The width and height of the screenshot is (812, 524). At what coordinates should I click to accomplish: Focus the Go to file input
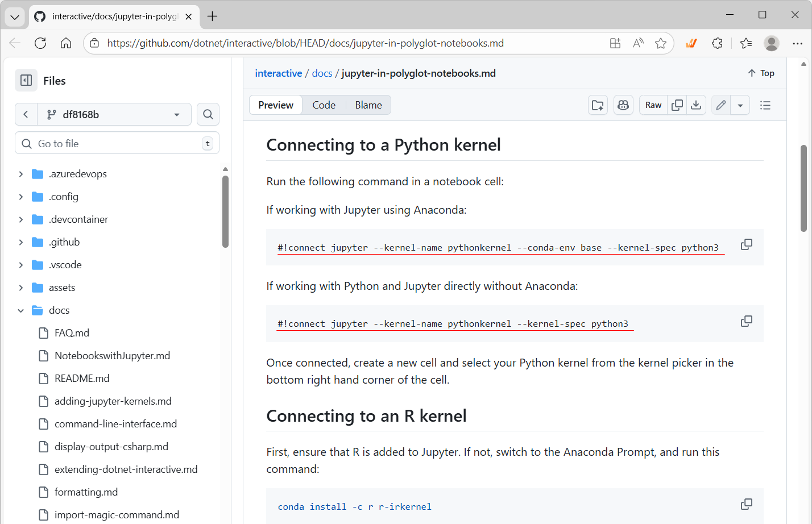(117, 143)
